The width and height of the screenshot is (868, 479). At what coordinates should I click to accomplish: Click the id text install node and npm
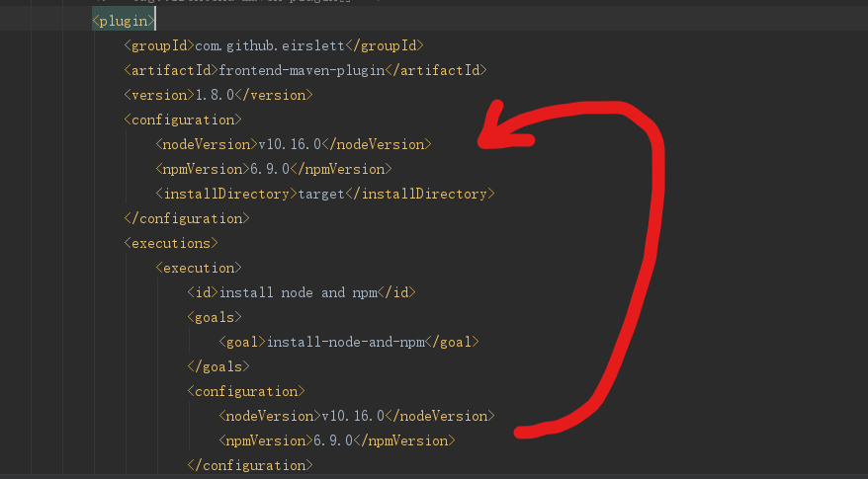pyautogui.click(x=300, y=292)
